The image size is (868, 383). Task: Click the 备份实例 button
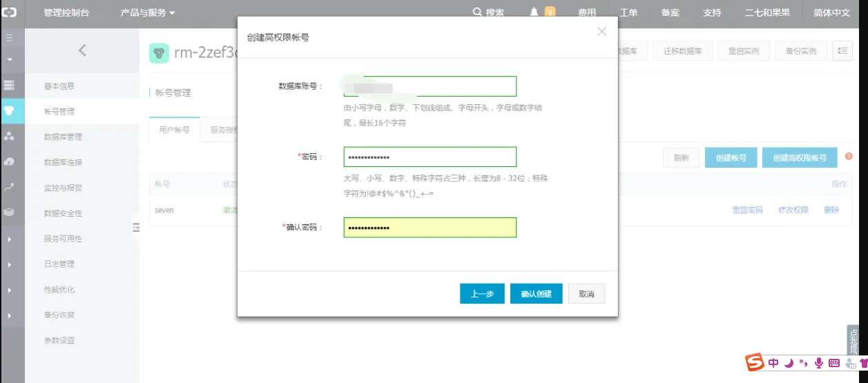coord(800,51)
